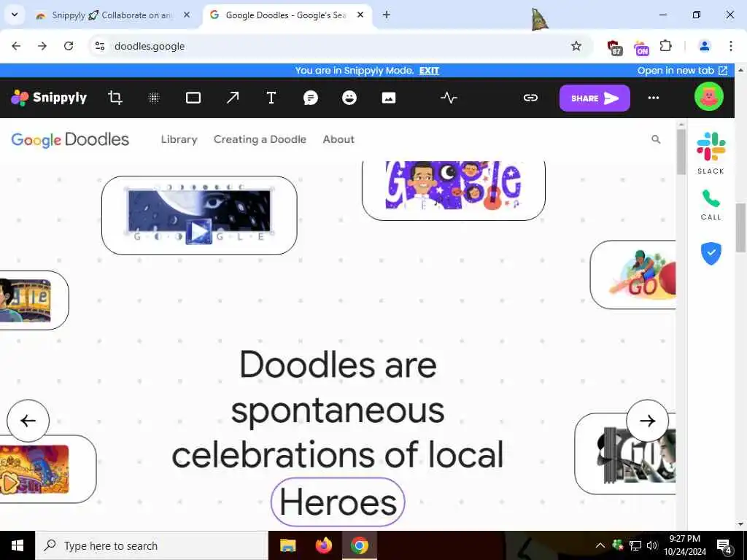Open the About page link
Image resolution: width=747 pixels, height=560 pixels.
[x=338, y=139]
